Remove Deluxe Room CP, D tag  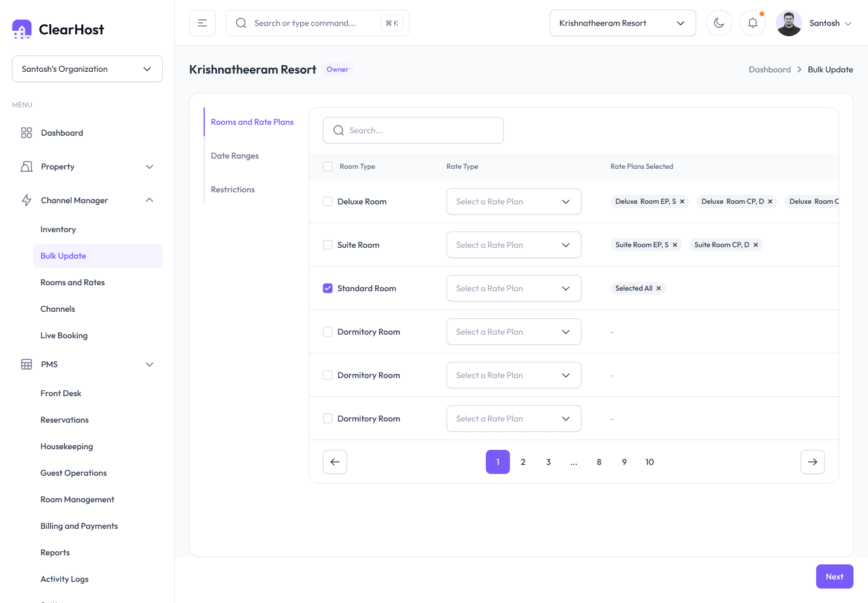[x=770, y=201]
